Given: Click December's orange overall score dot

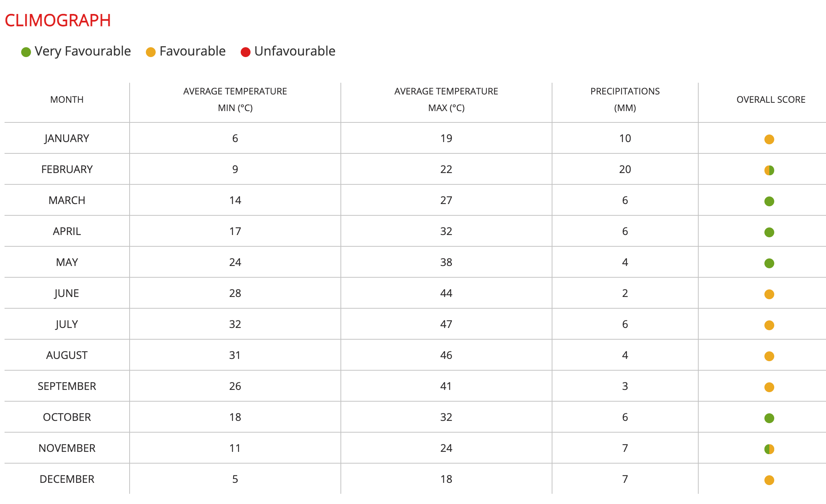Looking at the screenshot, I should pyautogui.click(x=769, y=480).
